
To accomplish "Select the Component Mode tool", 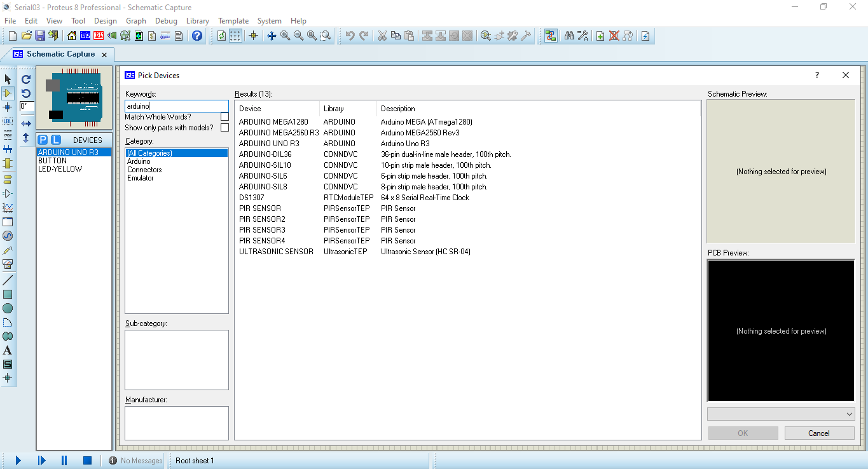I will point(8,93).
